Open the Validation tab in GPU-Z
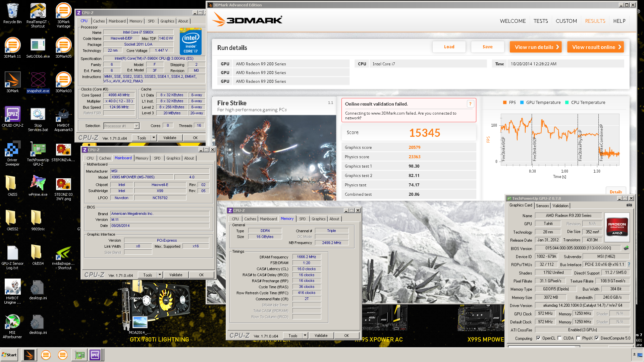Image resolution: width=644 pixels, height=362 pixels. point(560,206)
